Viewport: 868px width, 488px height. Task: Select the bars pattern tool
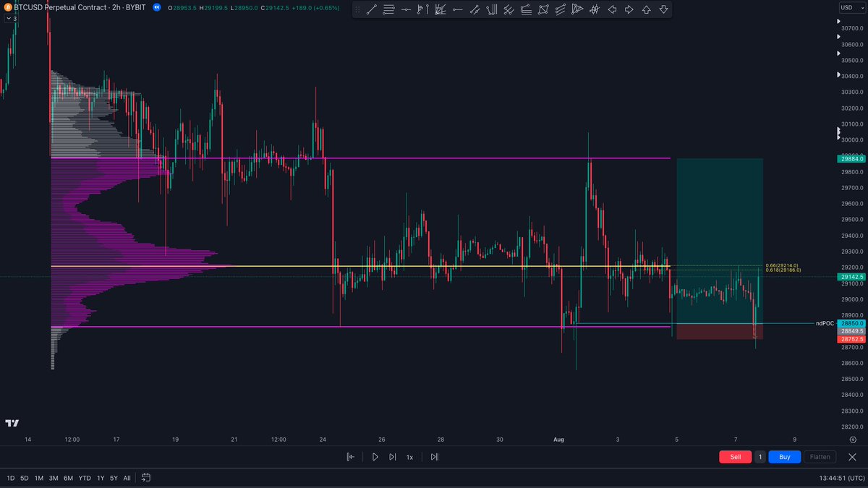[594, 10]
